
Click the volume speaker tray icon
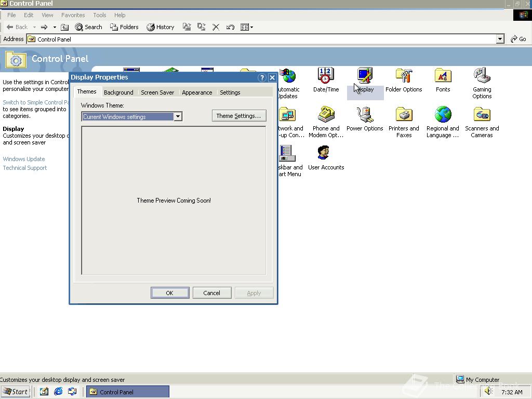(488, 391)
